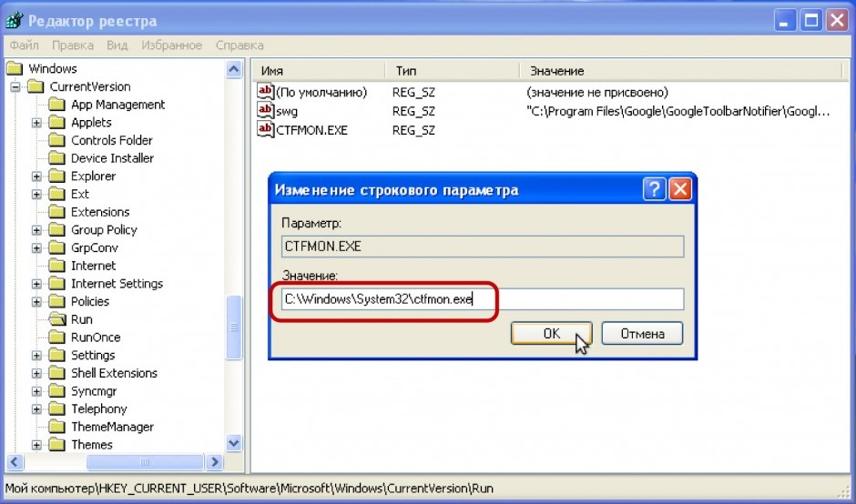Screen dimensions: 856x504
Task: Expand the Policies tree node
Action: pyautogui.click(x=36, y=302)
